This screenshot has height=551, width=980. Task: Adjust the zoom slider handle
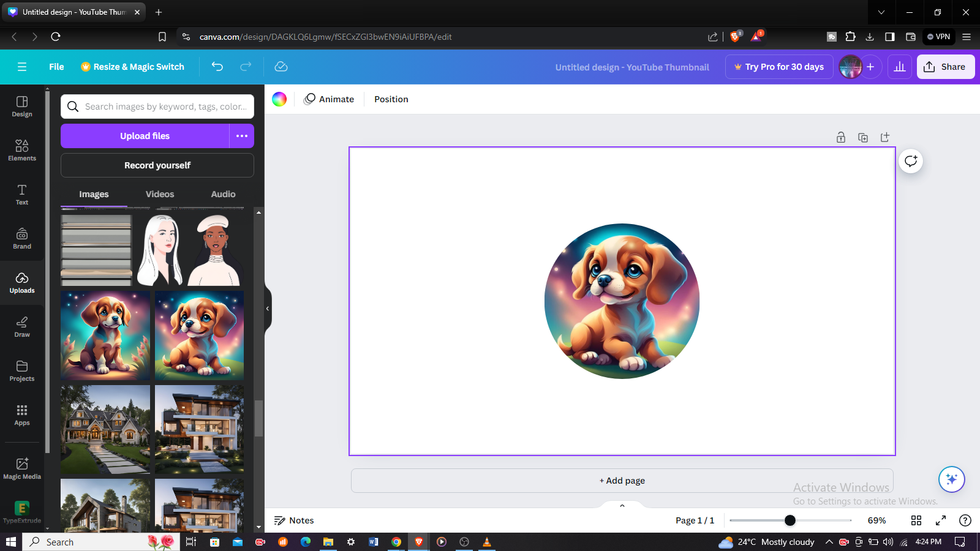pos(790,520)
